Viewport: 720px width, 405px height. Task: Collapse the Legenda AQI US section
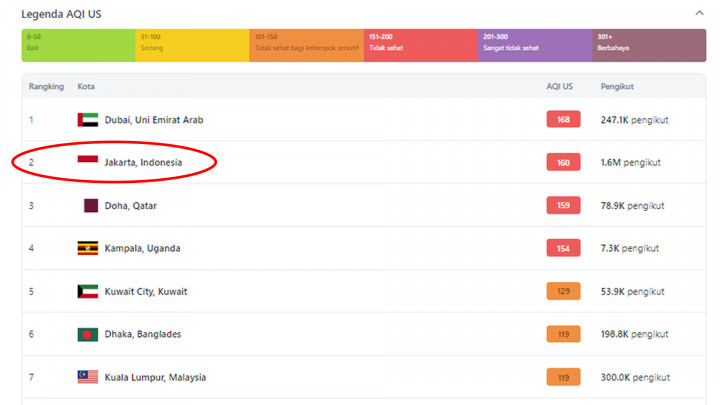point(698,14)
